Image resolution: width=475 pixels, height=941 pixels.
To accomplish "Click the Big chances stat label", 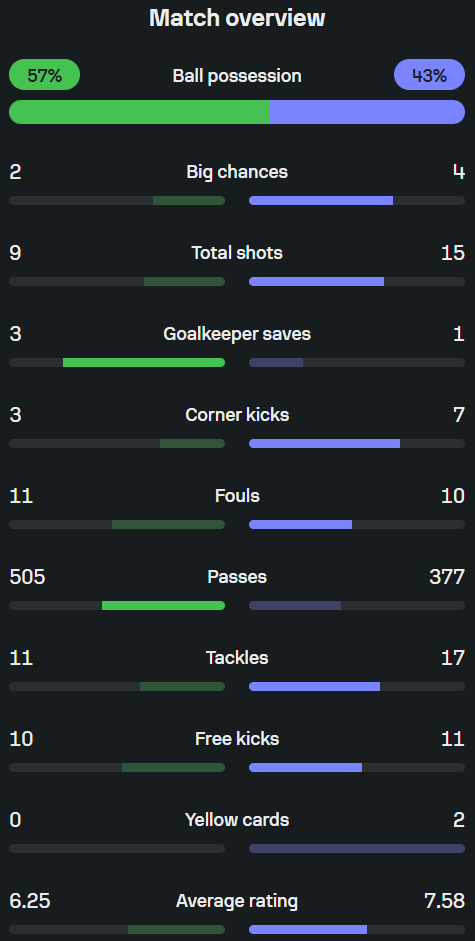I will [x=237, y=172].
